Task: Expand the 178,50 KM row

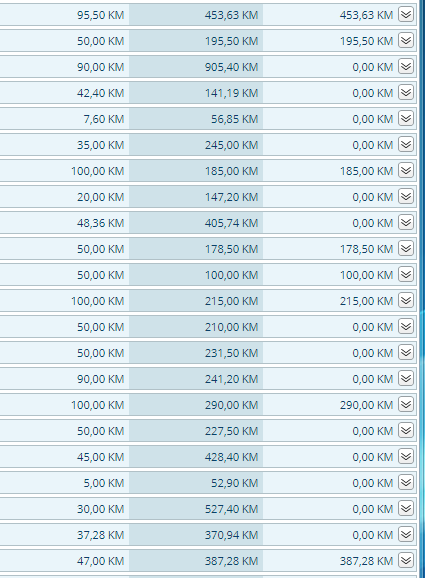Action: click(x=406, y=248)
